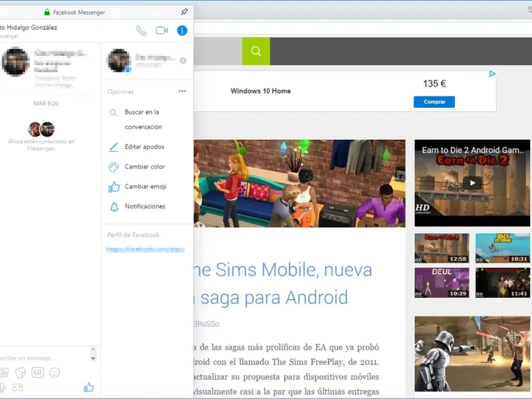Click the green website search button

256,51
